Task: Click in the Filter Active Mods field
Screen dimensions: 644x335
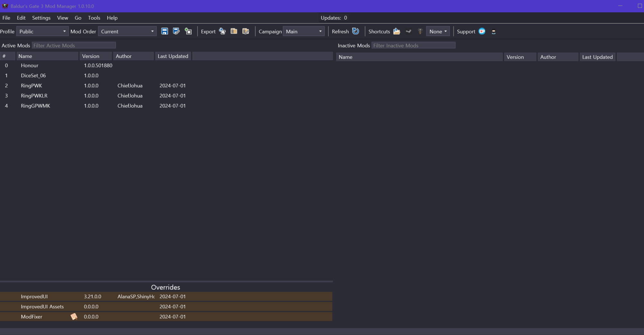Action: (x=74, y=45)
